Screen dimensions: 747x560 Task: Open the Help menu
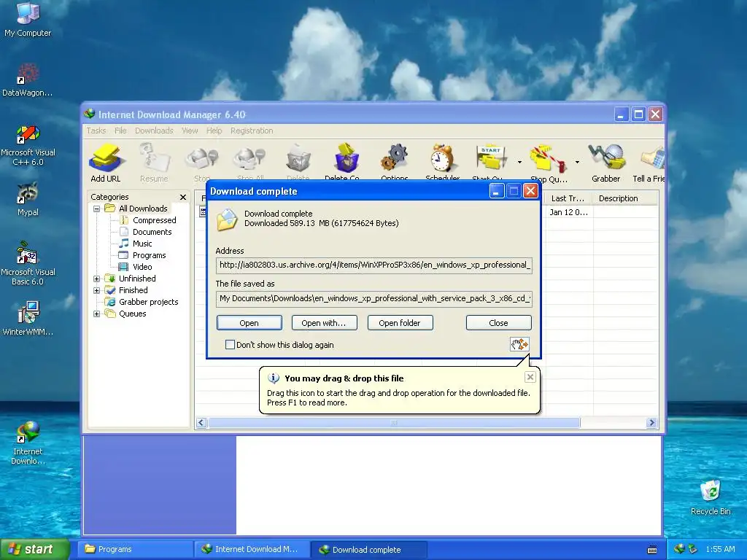pyautogui.click(x=214, y=131)
